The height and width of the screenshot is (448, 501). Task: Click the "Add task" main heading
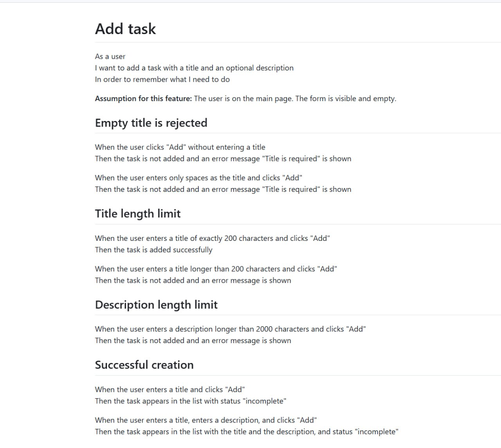(x=125, y=29)
